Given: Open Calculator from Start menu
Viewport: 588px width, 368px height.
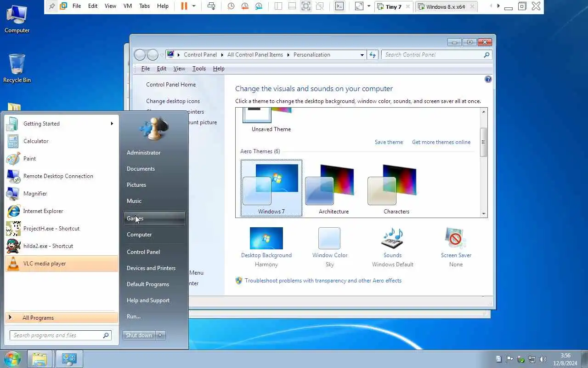Looking at the screenshot, I should tap(62, 141).
